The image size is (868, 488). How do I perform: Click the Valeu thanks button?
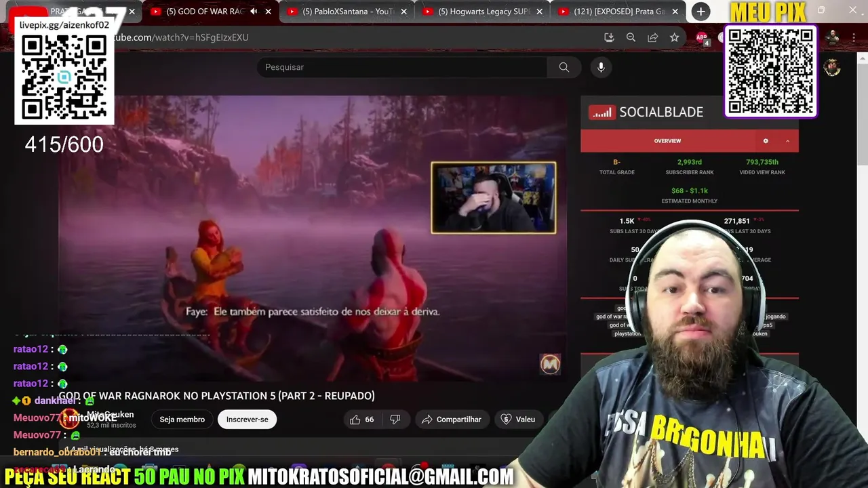[518, 420]
